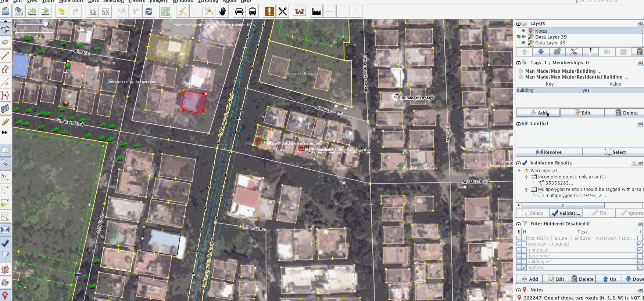Click the layer opacity gradient icon

coord(590,52)
